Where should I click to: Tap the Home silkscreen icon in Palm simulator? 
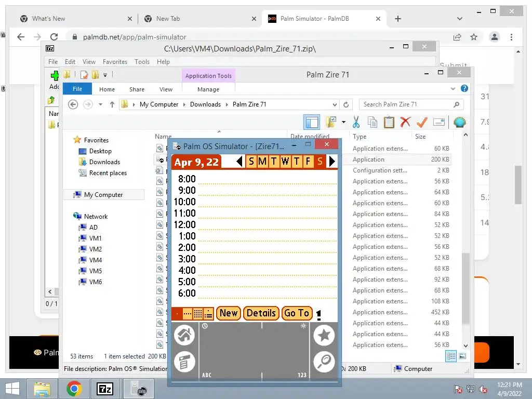[x=184, y=335]
